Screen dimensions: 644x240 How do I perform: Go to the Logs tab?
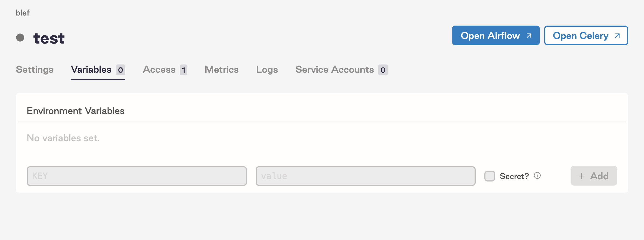[267, 70]
